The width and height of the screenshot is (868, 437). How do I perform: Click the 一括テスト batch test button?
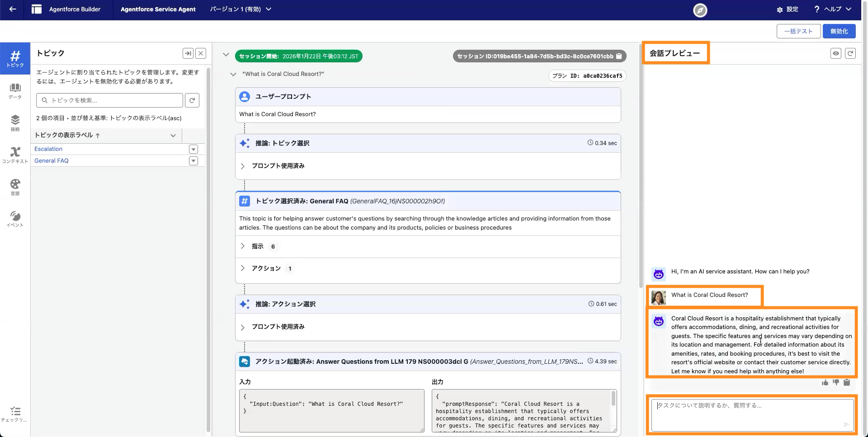tap(798, 31)
